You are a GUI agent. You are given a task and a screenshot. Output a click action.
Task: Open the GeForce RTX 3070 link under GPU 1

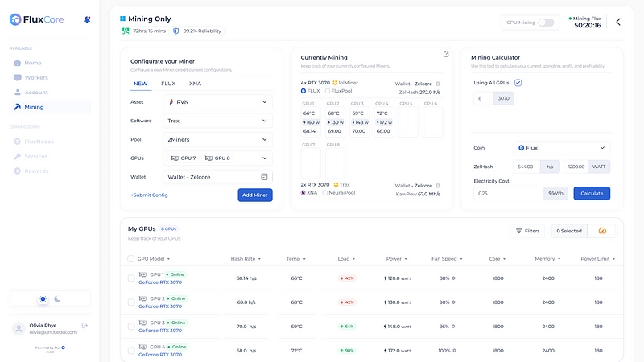point(160,282)
